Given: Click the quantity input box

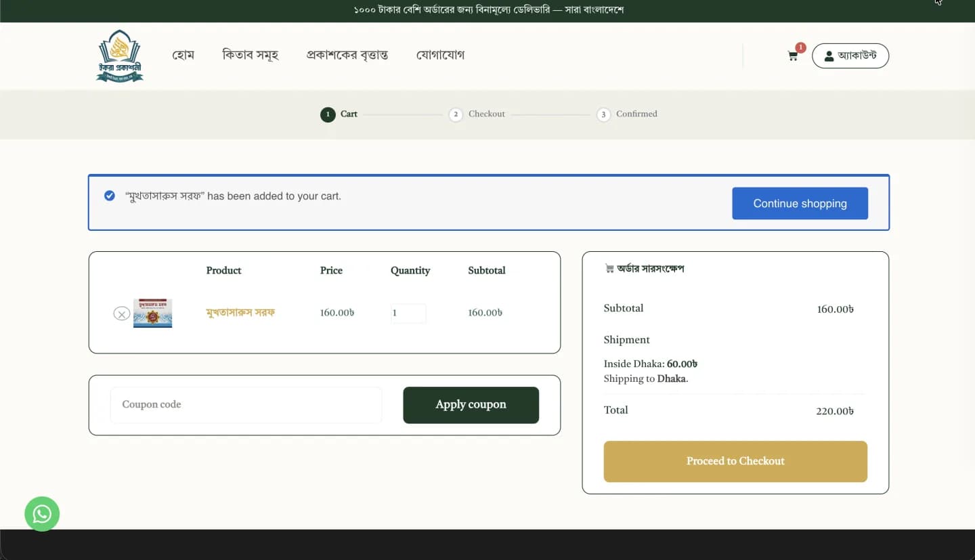Looking at the screenshot, I should tap(408, 313).
